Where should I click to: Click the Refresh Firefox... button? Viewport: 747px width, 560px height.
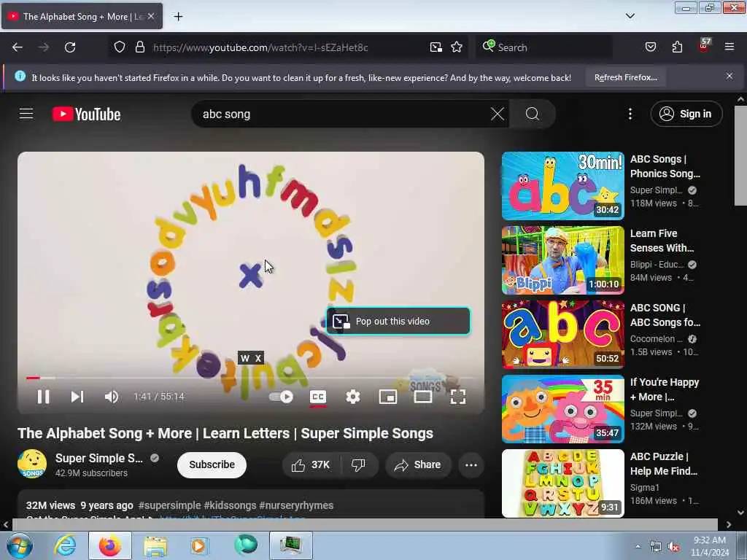[x=625, y=77]
